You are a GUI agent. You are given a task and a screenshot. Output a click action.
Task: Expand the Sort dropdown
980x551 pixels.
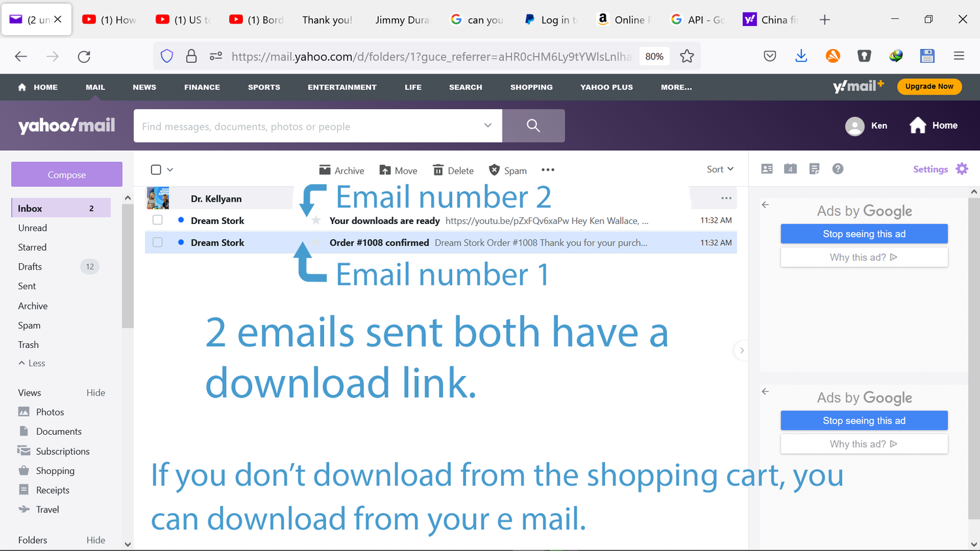(x=720, y=169)
